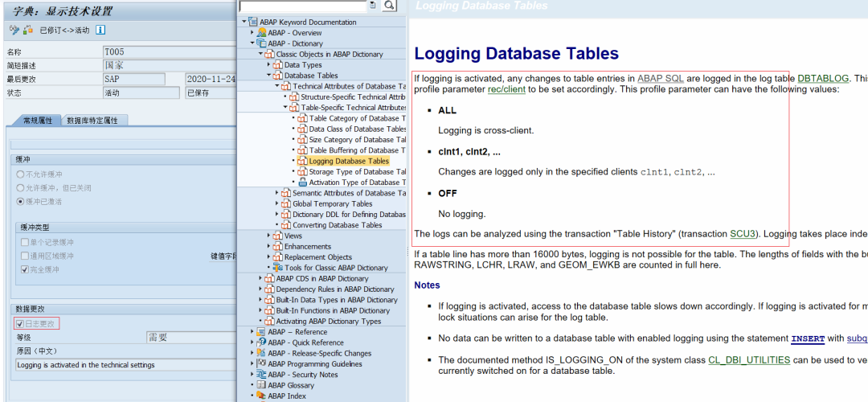The height and width of the screenshot is (402, 868).
Task: Click the display/change pencil-glasses toolbar icon
Action: [x=14, y=30]
